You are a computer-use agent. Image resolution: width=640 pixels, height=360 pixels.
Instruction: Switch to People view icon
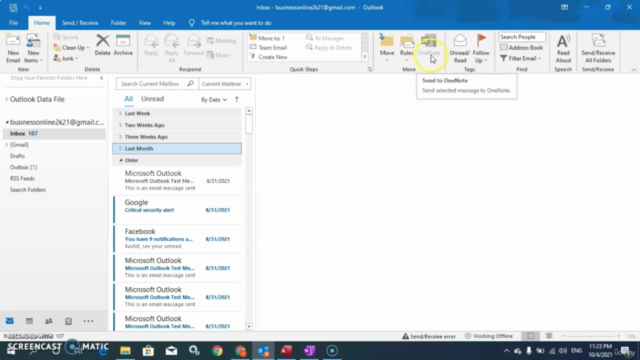coord(49,321)
